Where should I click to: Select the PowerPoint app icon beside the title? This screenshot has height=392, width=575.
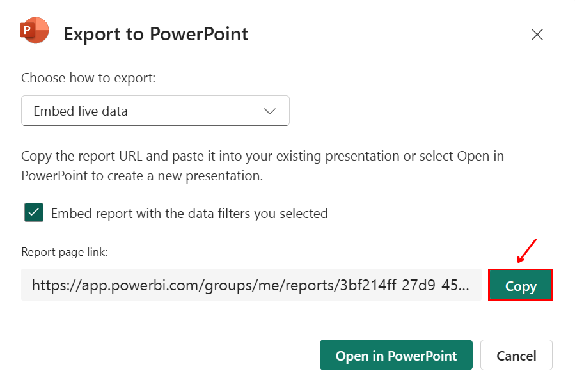34,30
